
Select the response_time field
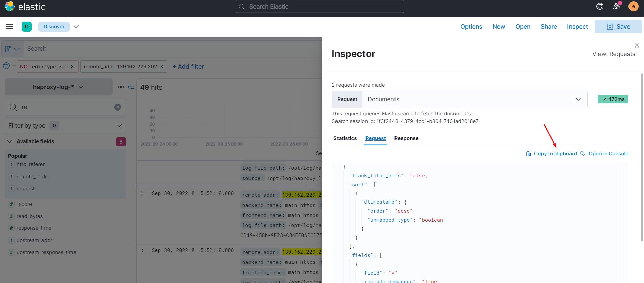click(34, 228)
